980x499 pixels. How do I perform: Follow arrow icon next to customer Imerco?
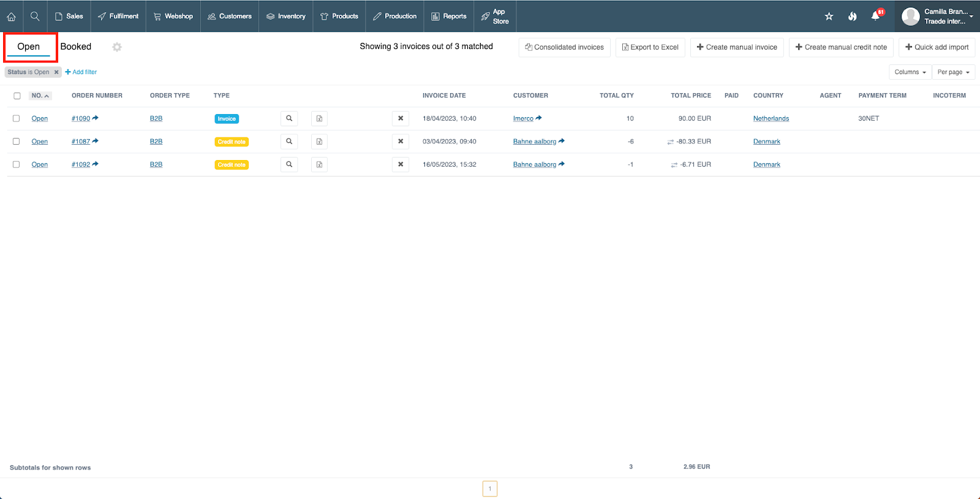tap(539, 118)
